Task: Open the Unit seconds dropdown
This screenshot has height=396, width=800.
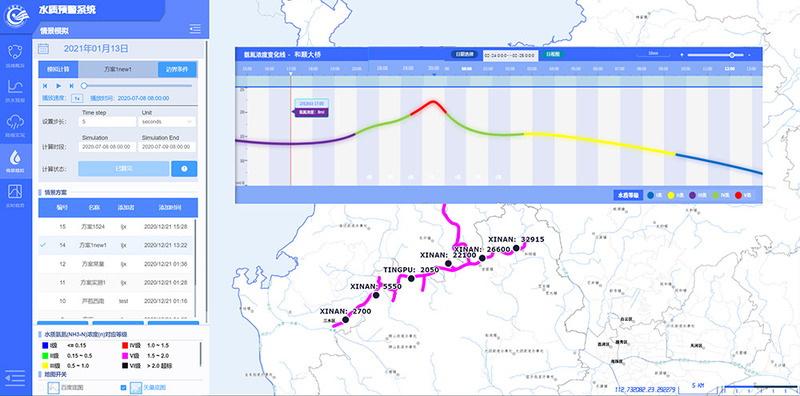Action: pyautogui.click(x=168, y=122)
